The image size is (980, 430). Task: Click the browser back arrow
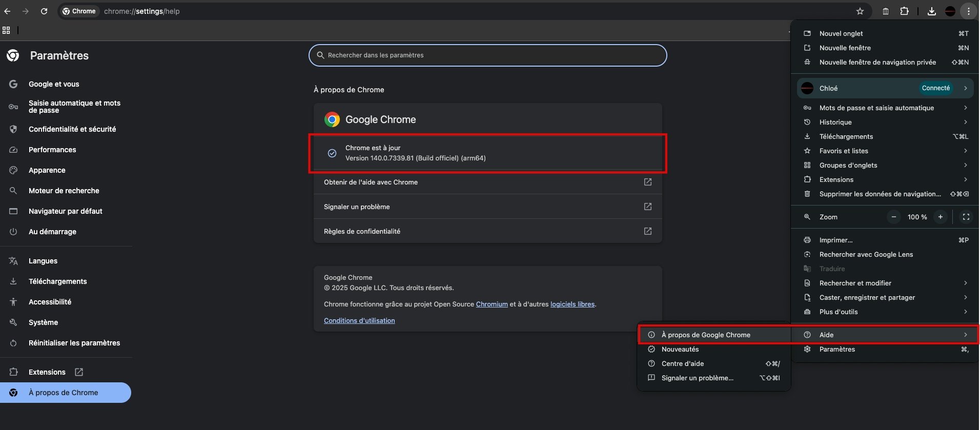tap(7, 11)
